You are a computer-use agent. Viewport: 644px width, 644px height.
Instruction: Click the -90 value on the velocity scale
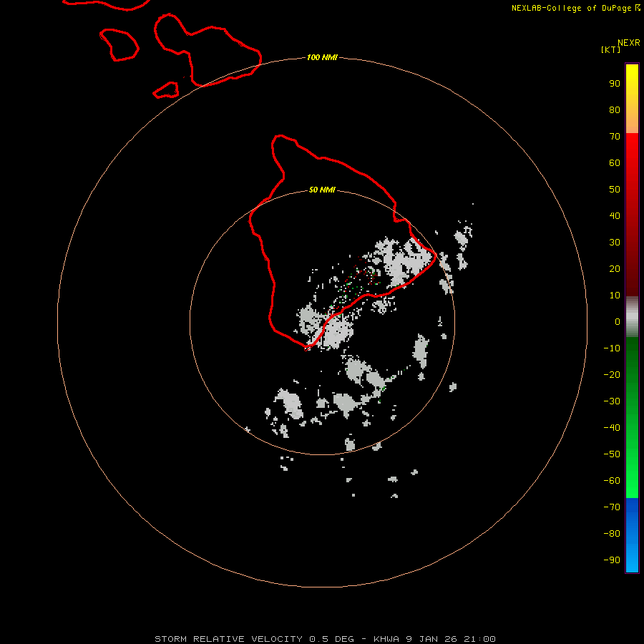612,560
